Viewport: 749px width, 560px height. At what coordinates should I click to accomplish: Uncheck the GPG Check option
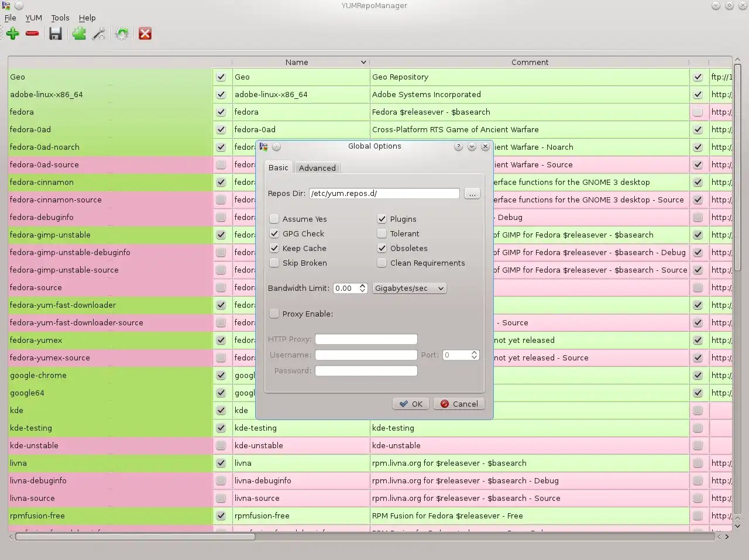tap(274, 233)
